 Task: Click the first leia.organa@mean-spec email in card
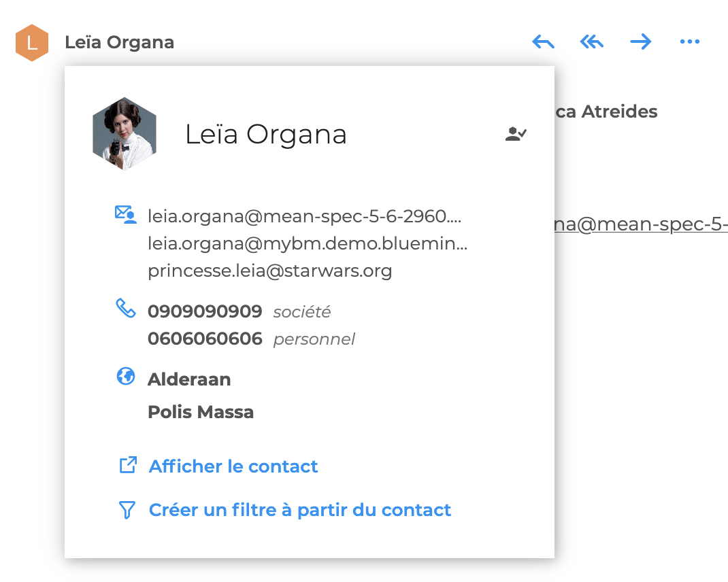point(304,216)
